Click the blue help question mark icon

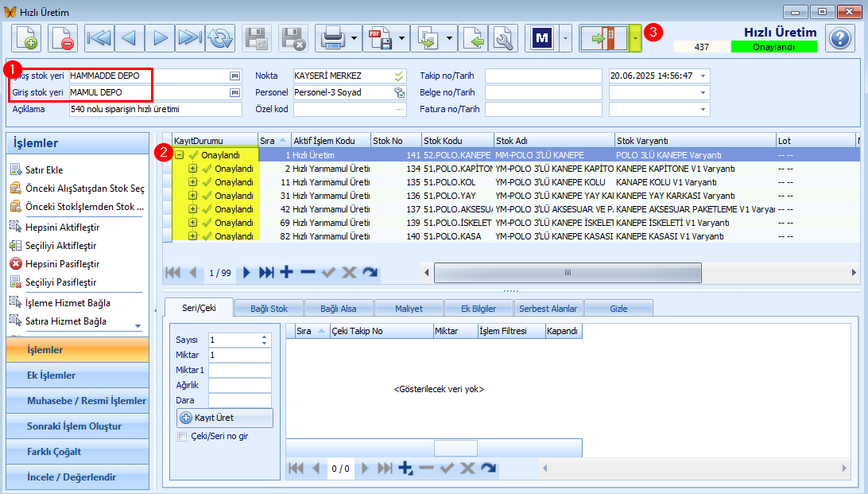click(x=839, y=38)
